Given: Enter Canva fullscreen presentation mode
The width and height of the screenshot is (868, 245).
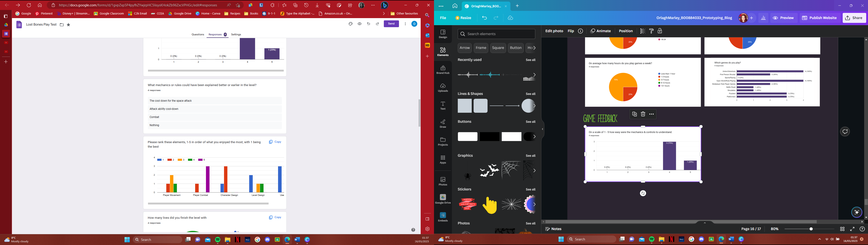Looking at the screenshot, I should [852, 229].
